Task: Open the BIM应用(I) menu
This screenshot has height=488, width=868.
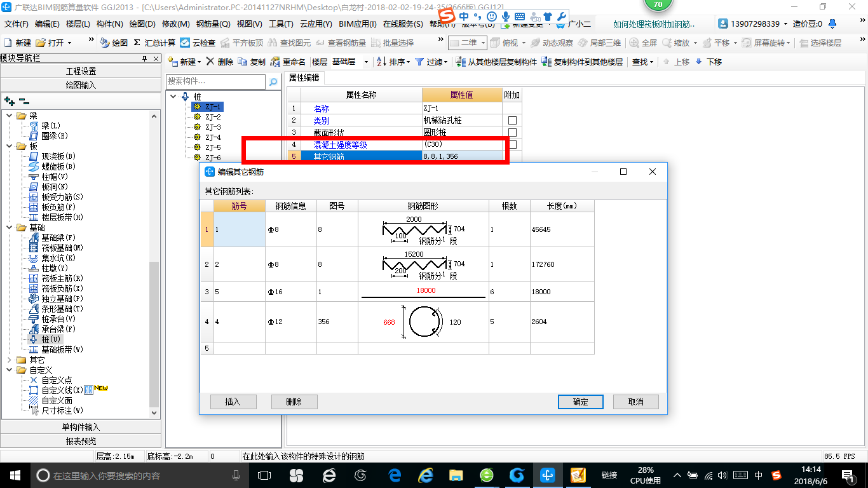Action: 358,24
